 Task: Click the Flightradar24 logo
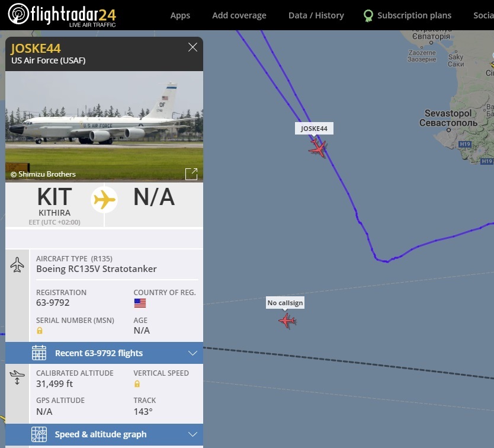point(62,15)
